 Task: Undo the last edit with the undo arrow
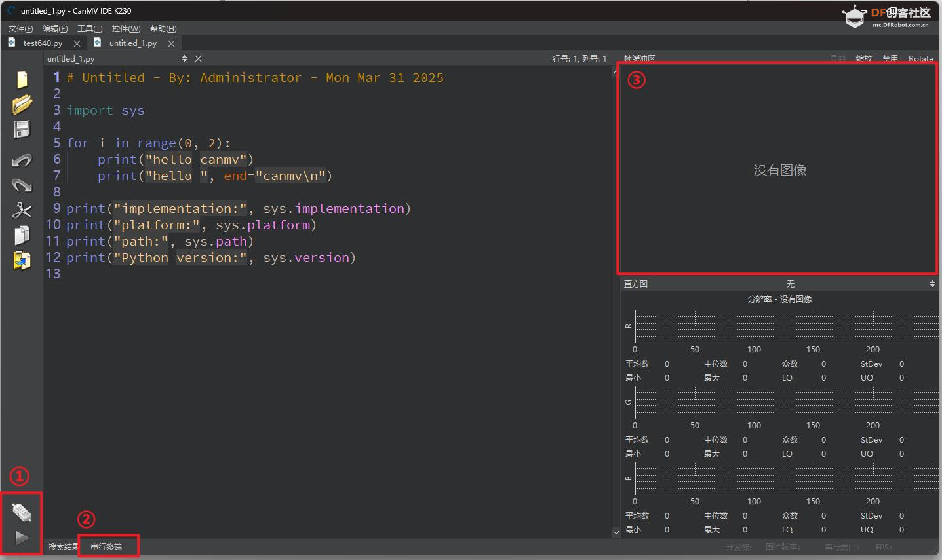22,160
